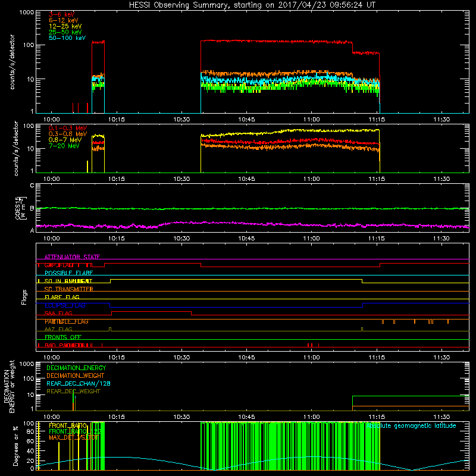Click the yellow FRONT_RATIO legend label
Viewport: 476px width, 476px height.
[x=68, y=426]
